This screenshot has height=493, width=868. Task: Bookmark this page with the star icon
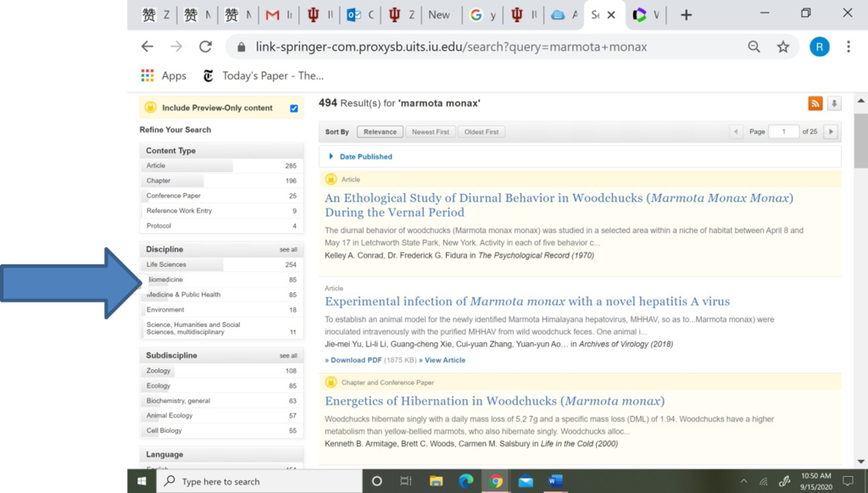pyautogui.click(x=782, y=47)
